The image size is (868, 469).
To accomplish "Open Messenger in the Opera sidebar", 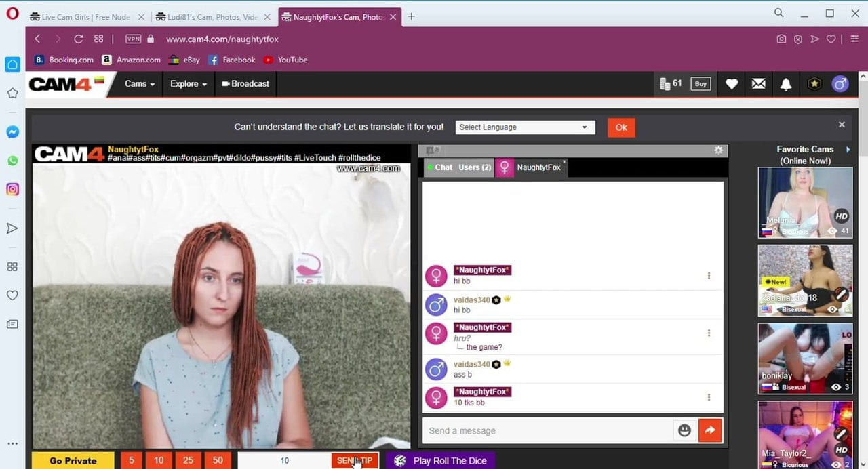I will point(12,132).
